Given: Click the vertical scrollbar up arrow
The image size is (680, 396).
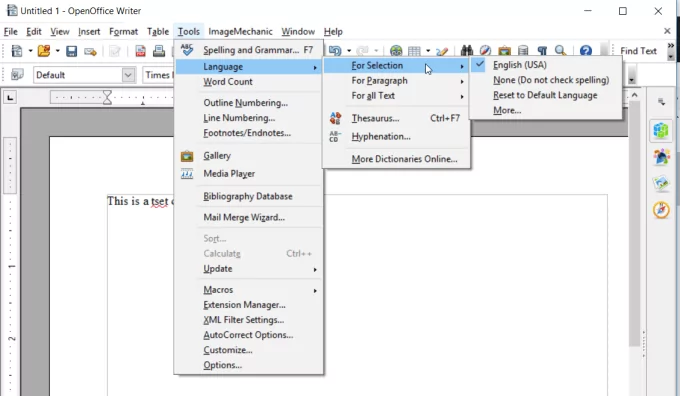Looking at the screenshot, I should click(x=634, y=95).
